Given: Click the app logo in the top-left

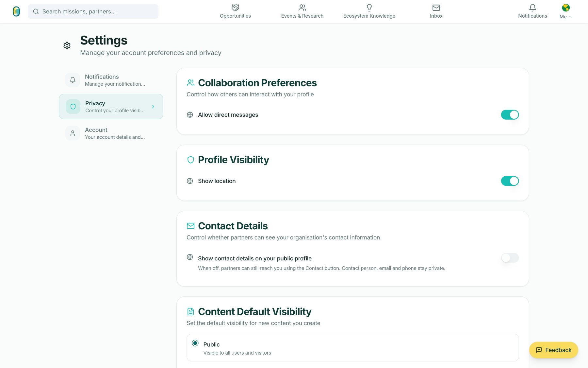Looking at the screenshot, I should pyautogui.click(x=16, y=11).
